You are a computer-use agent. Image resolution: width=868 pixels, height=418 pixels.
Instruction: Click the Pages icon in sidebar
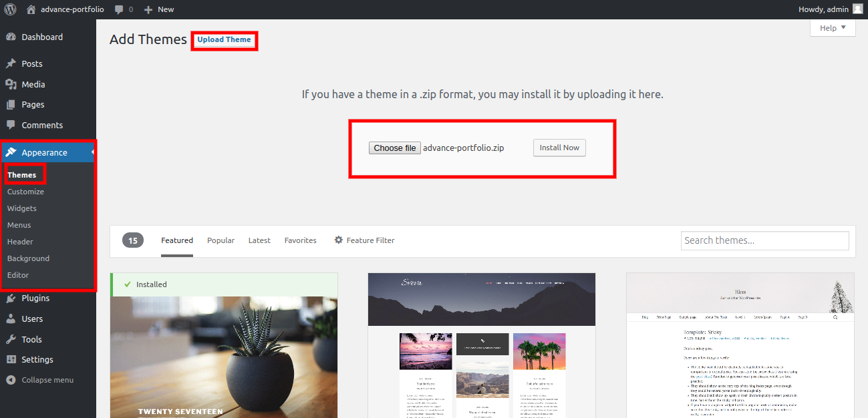coord(11,104)
